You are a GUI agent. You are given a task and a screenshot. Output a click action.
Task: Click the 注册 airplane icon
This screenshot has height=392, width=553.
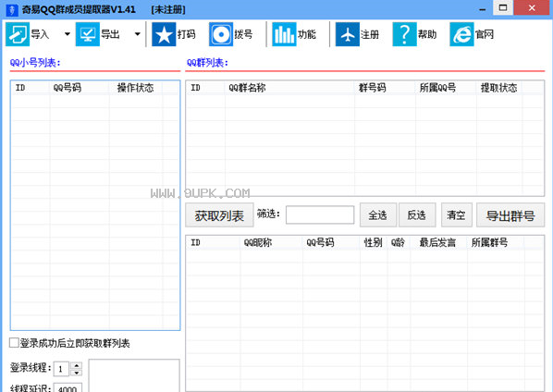coord(348,34)
